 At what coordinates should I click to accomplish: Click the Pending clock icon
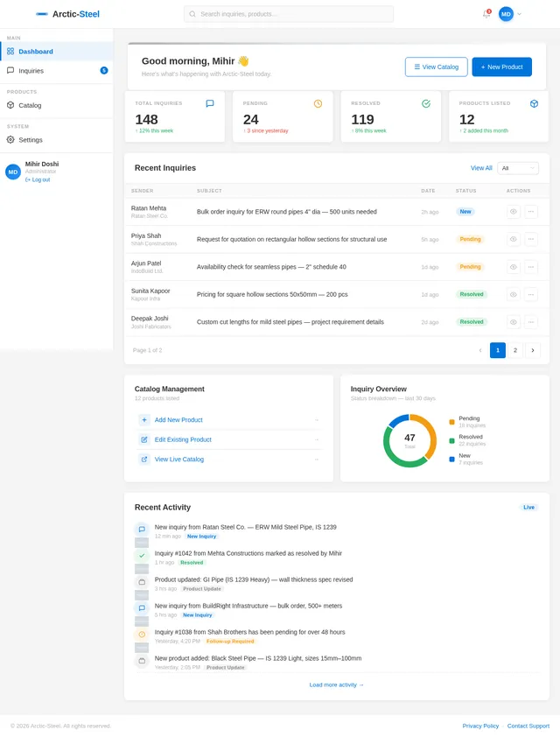318,103
